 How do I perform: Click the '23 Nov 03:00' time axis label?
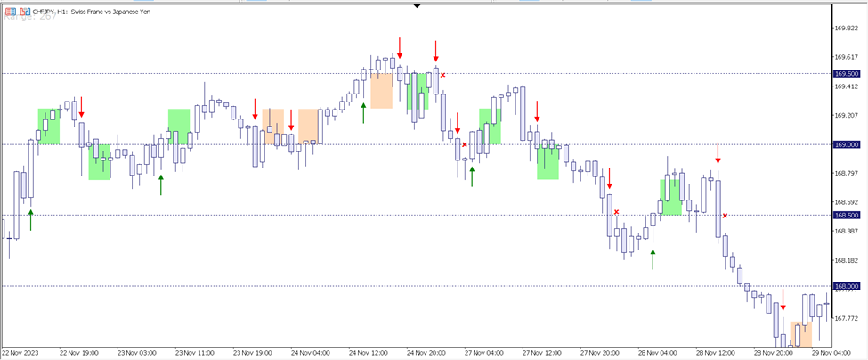click(x=137, y=352)
